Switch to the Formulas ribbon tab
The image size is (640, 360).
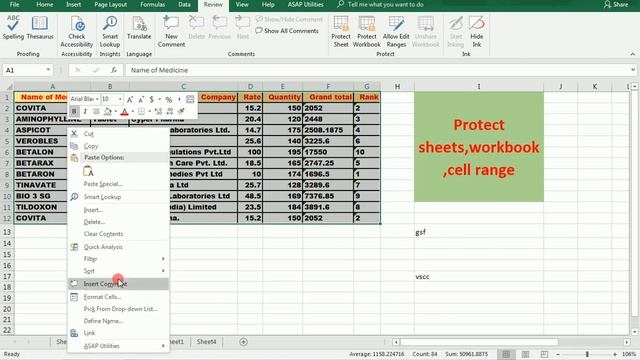[x=153, y=4]
